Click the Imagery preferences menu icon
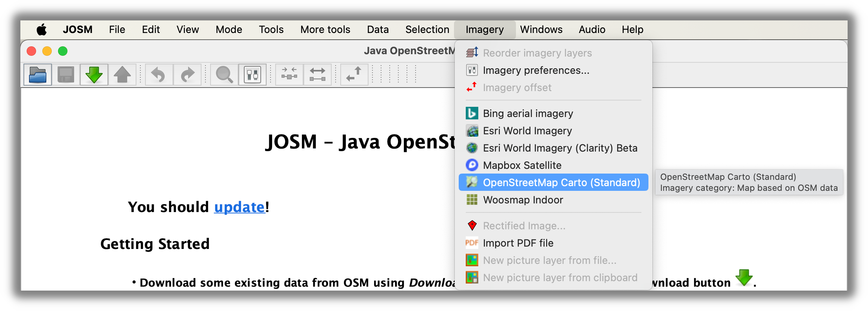This screenshot has height=311, width=868. tap(472, 70)
